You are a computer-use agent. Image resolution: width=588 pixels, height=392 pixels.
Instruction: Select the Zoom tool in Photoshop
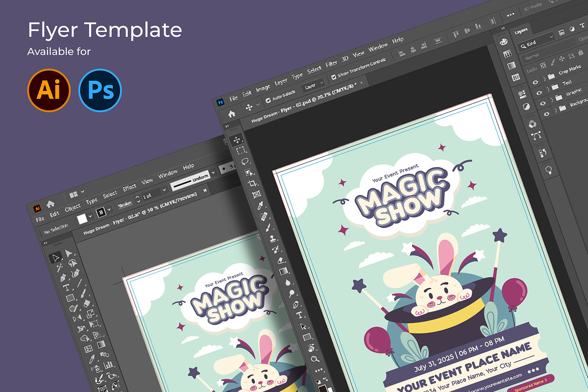pyautogui.click(x=316, y=358)
